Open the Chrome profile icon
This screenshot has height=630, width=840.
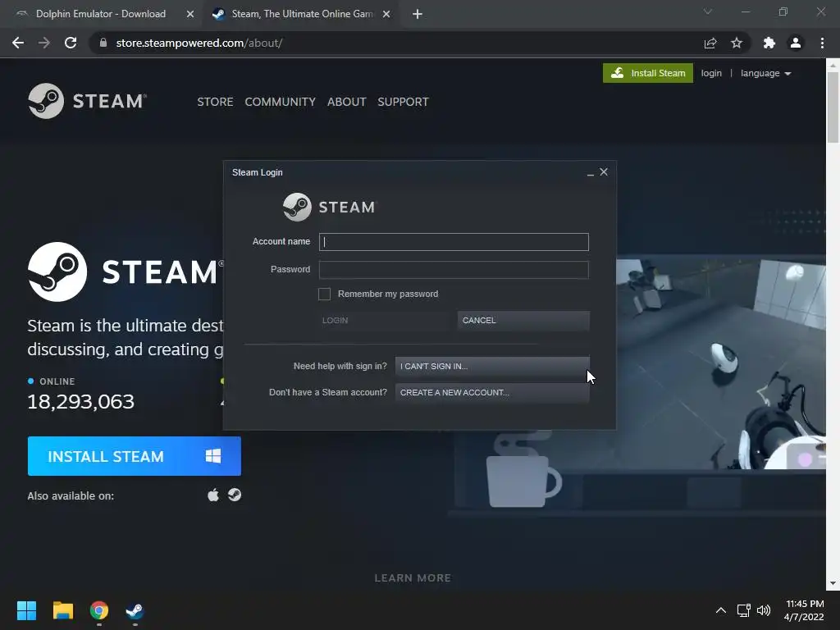click(796, 43)
